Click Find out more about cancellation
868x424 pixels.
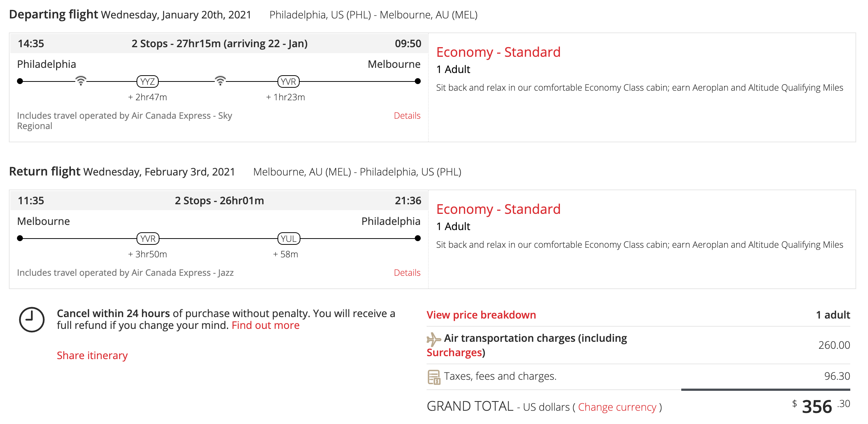click(x=265, y=325)
